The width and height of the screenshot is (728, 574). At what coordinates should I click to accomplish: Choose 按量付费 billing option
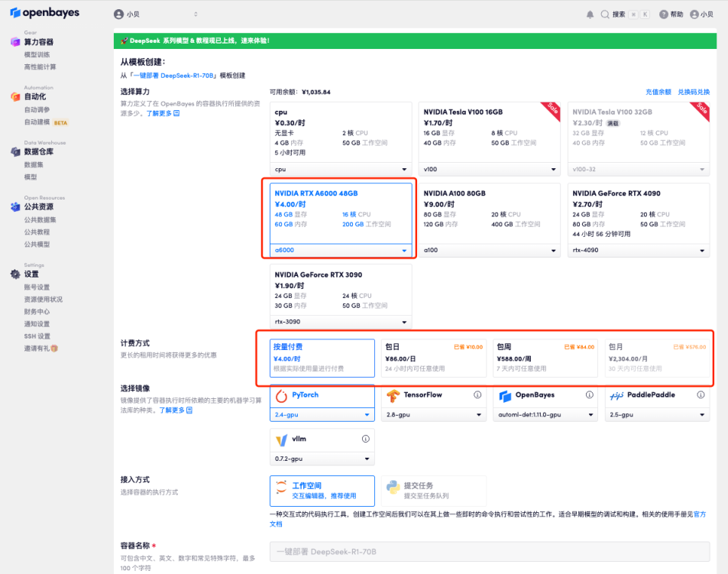pos(322,358)
